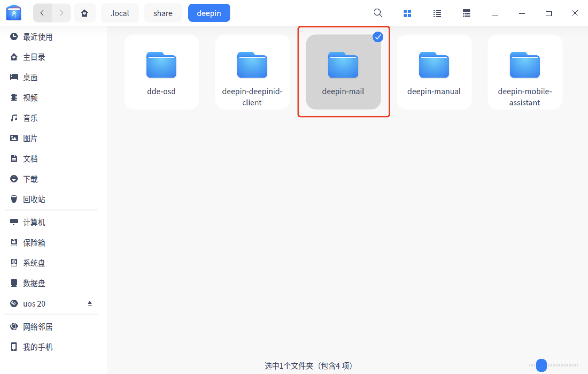Viewport: 588px width, 374px height.
Task: Click the deepin breadcrumb button
Action: (x=209, y=13)
